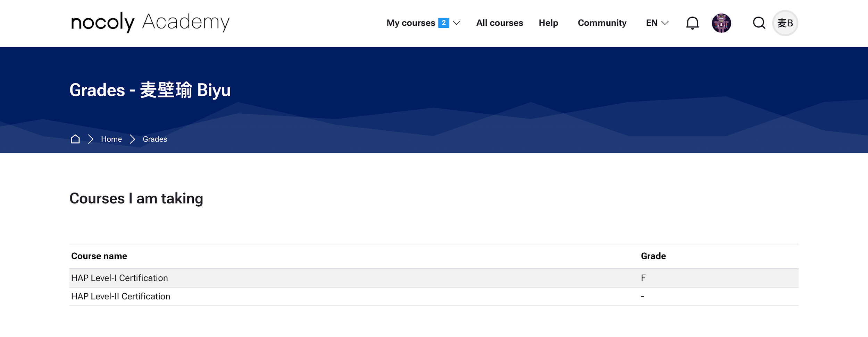The image size is (868, 337).
Task: Click the dash grade for Level-II
Action: pyautogui.click(x=642, y=296)
